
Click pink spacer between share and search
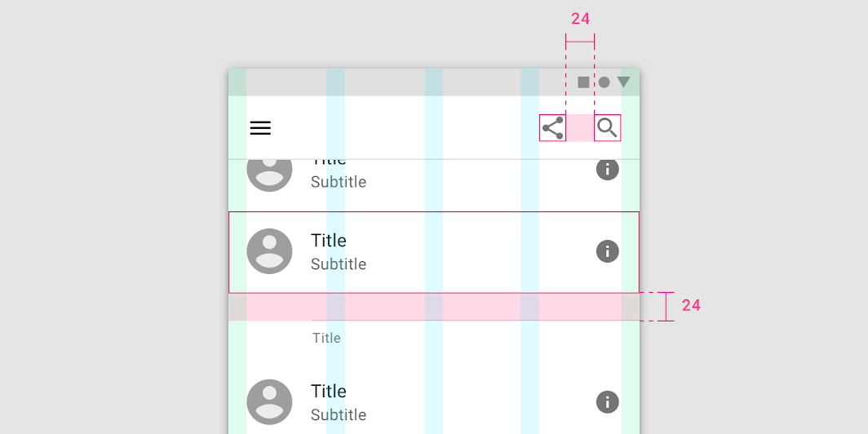click(x=580, y=128)
